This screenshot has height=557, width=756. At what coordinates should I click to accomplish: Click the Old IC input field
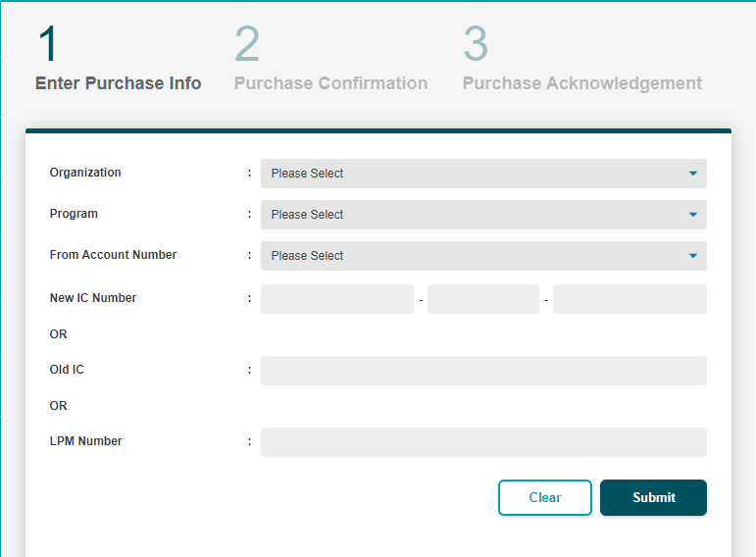tap(483, 371)
